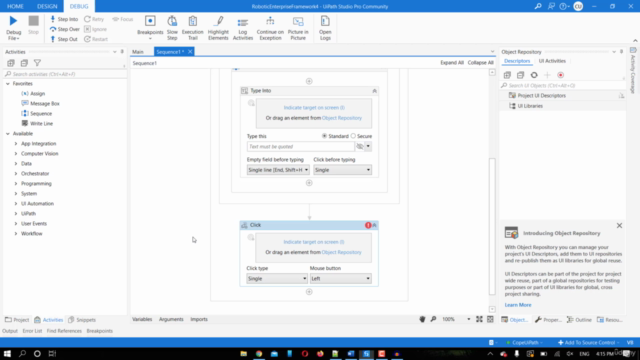Open the zoom level dropdown
Screen dimensions: 640x360
click(x=469, y=319)
